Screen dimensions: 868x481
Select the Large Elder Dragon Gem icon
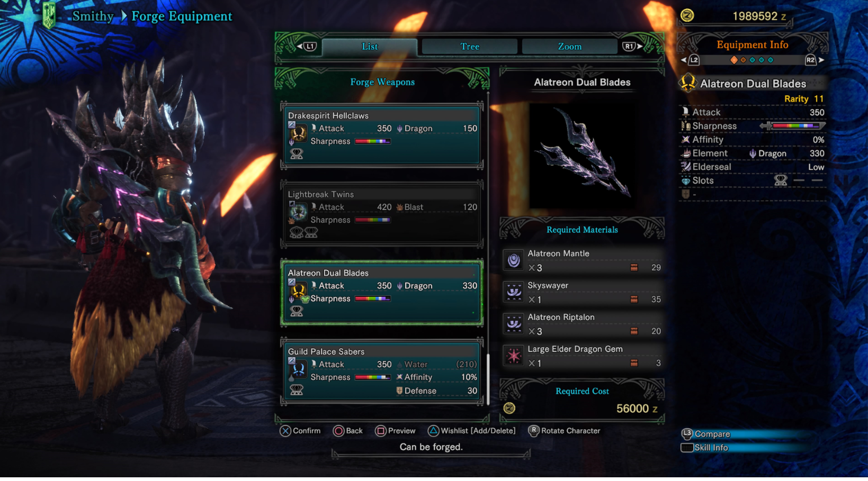pyautogui.click(x=513, y=356)
